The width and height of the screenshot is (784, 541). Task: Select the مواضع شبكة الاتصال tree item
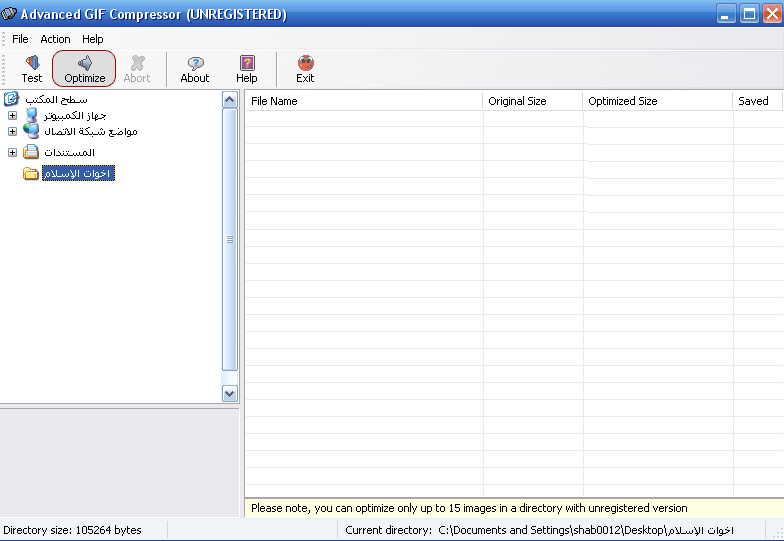[91, 132]
